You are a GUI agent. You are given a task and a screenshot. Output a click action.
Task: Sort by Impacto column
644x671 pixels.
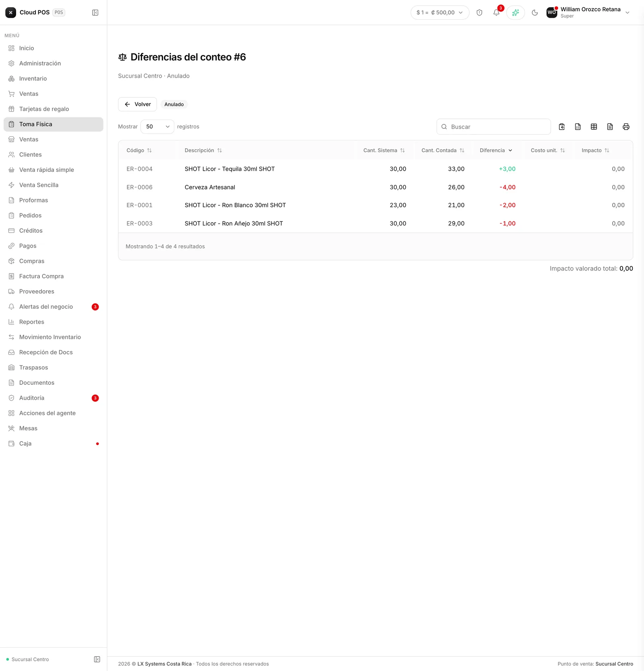595,150
